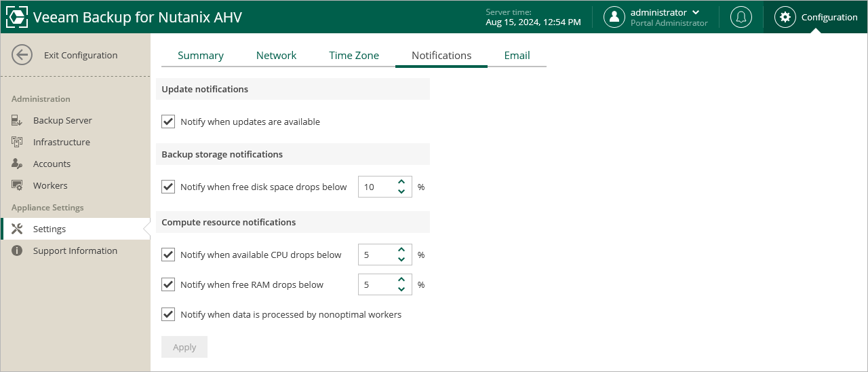The image size is (868, 372).
Task: Toggle available CPU notification checkbox
Action: pyautogui.click(x=168, y=255)
